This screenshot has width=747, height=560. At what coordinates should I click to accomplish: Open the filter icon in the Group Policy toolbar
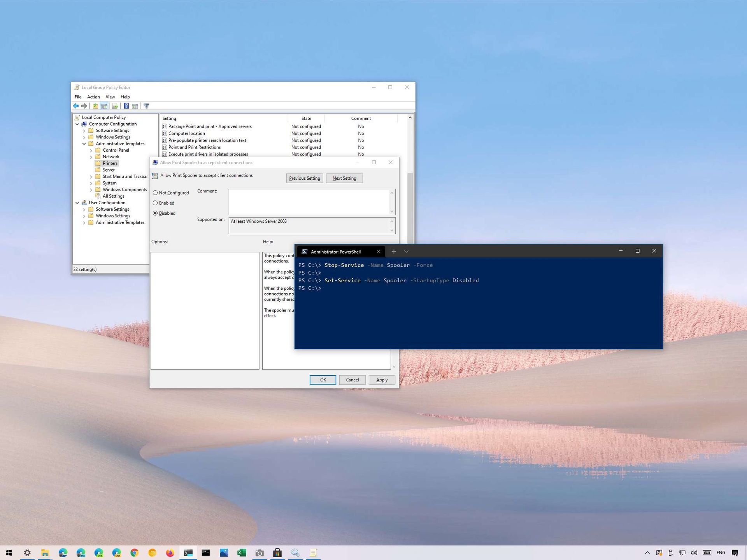click(x=146, y=106)
